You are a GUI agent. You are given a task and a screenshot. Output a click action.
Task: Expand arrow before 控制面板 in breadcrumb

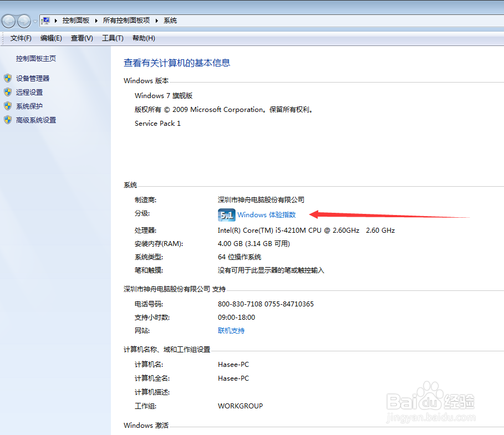pos(56,21)
